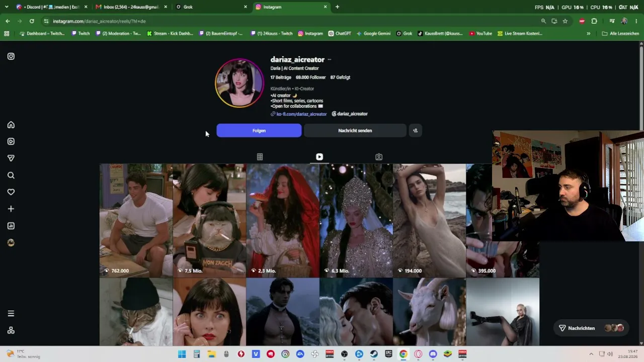This screenshot has width=644, height=362.
Task: View the 87 Gefolgt list
Action: tap(340, 77)
